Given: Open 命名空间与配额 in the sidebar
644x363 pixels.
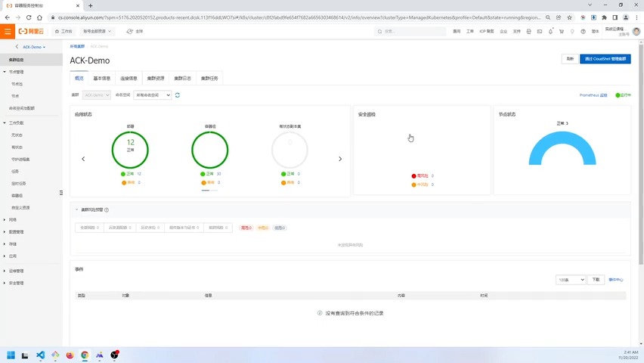Looking at the screenshot, I should (22, 108).
